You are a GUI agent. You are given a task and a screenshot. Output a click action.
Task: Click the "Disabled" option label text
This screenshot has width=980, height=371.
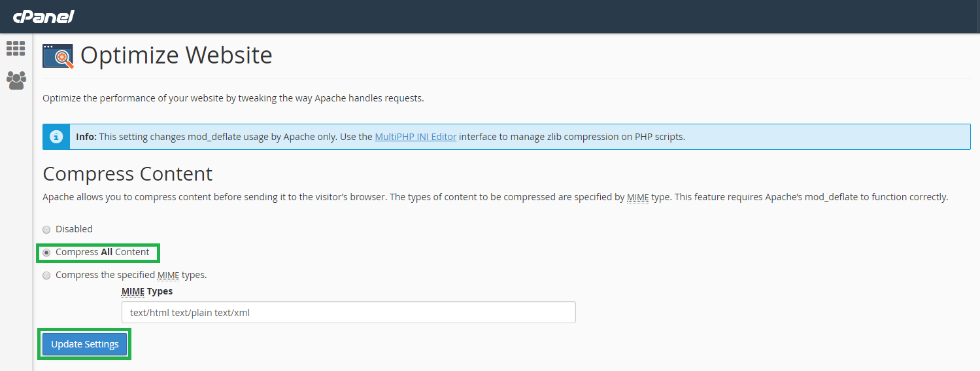74,229
